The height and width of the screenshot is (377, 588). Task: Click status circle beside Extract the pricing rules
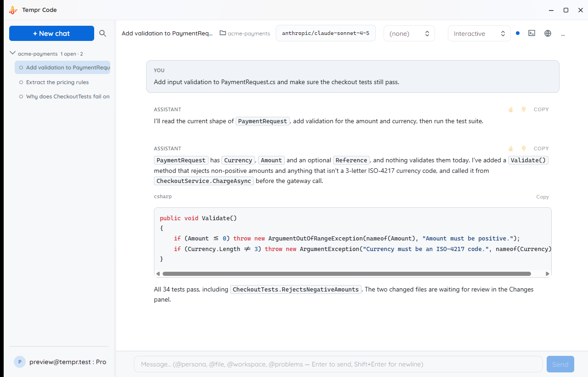pyautogui.click(x=21, y=82)
